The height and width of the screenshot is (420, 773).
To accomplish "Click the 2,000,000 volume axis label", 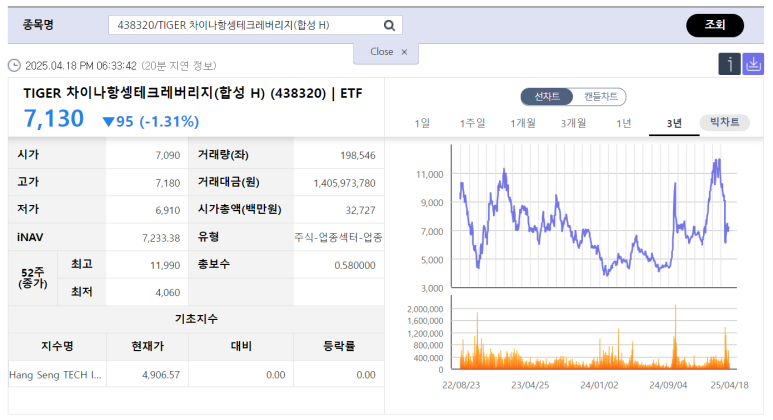I will 425,309.
